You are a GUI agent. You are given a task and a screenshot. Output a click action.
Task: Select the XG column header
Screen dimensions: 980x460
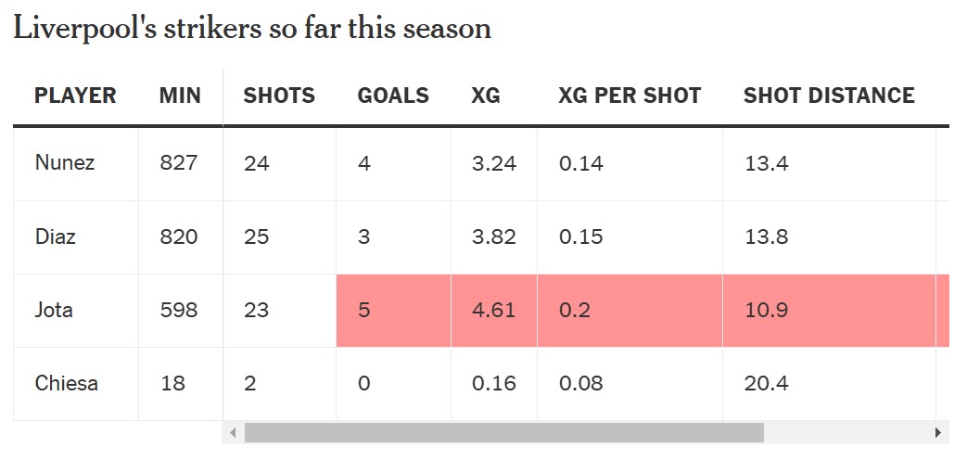pos(486,96)
